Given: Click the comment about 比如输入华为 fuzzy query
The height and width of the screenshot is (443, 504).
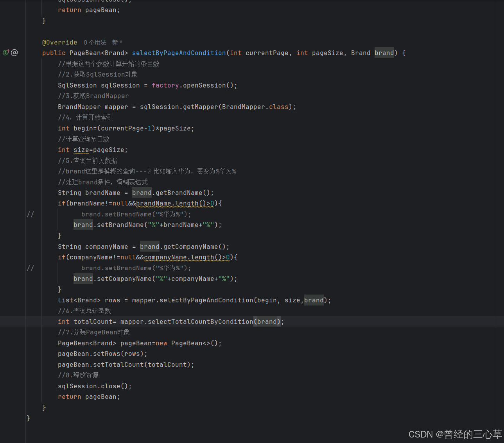Looking at the screenshot, I should click(147, 171).
